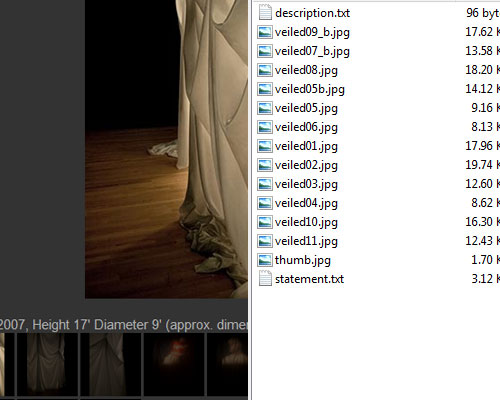The height and width of the screenshot is (400, 500).
Task: Select the description.txt file icon
Action: click(265, 13)
